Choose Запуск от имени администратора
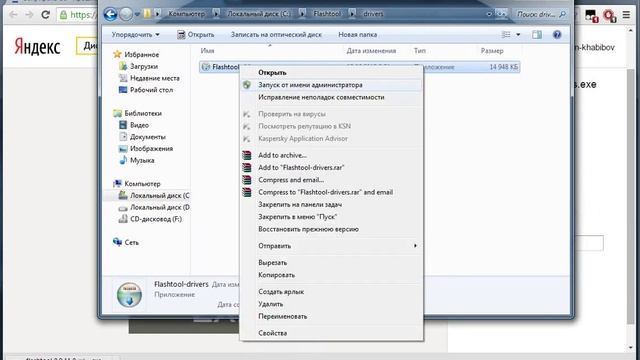 click(x=331, y=85)
